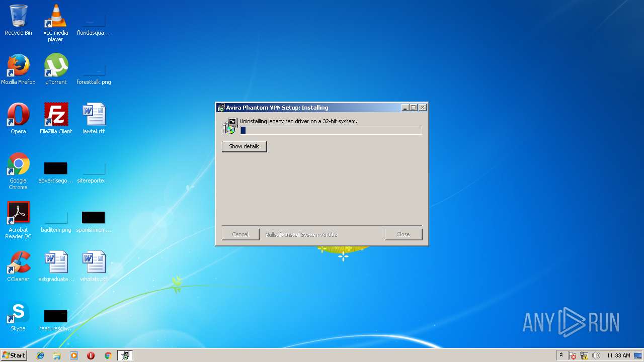
Task: Show hidden system tray icons
Action: click(x=561, y=355)
